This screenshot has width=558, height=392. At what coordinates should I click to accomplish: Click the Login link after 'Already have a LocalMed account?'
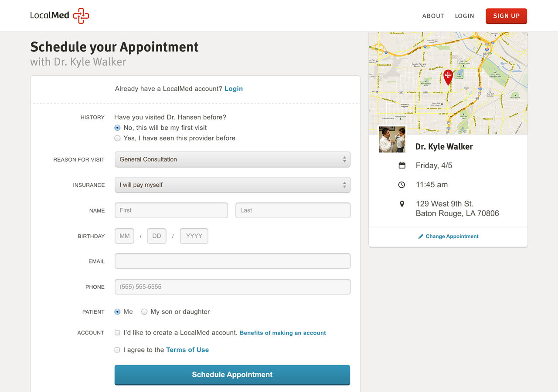pos(234,89)
